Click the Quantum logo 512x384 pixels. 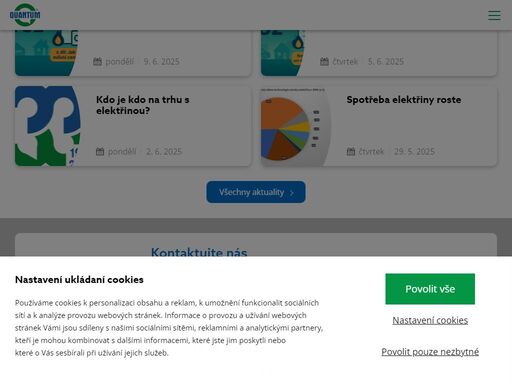(x=25, y=15)
